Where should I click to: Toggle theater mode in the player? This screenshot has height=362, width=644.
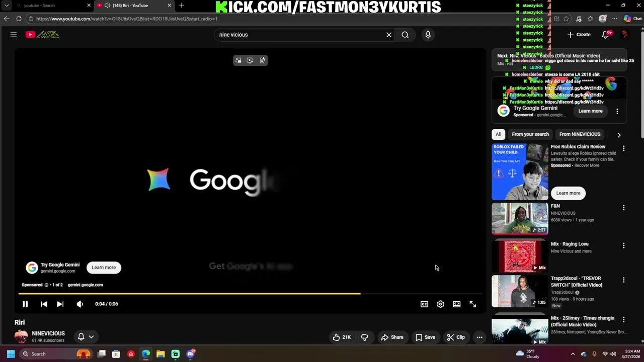[456, 304]
